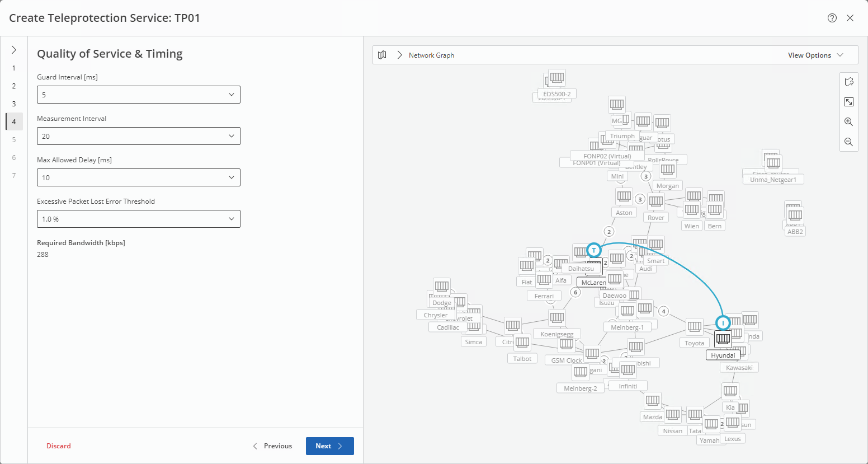The image size is (868, 464).
Task: Open the Guard Interval dropdown
Action: pos(139,95)
